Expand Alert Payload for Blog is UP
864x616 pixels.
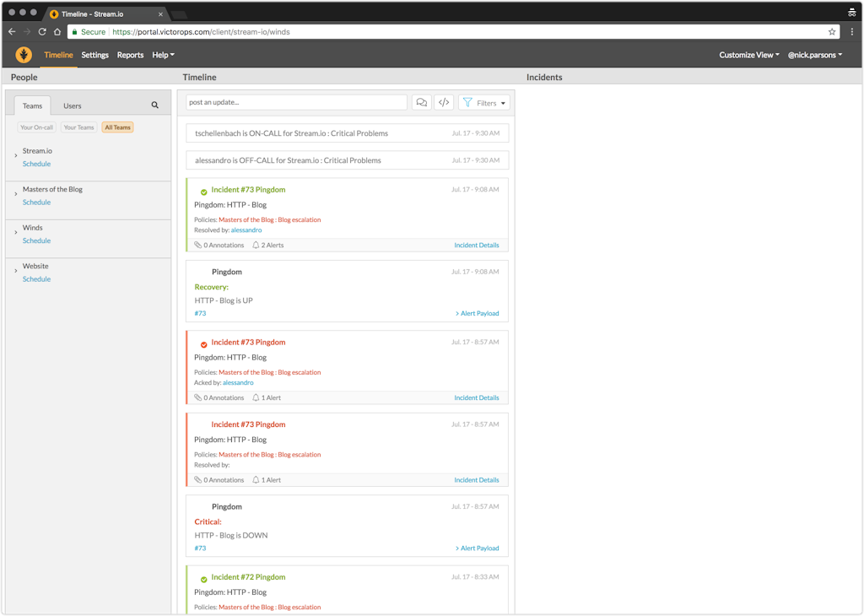(478, 313)
